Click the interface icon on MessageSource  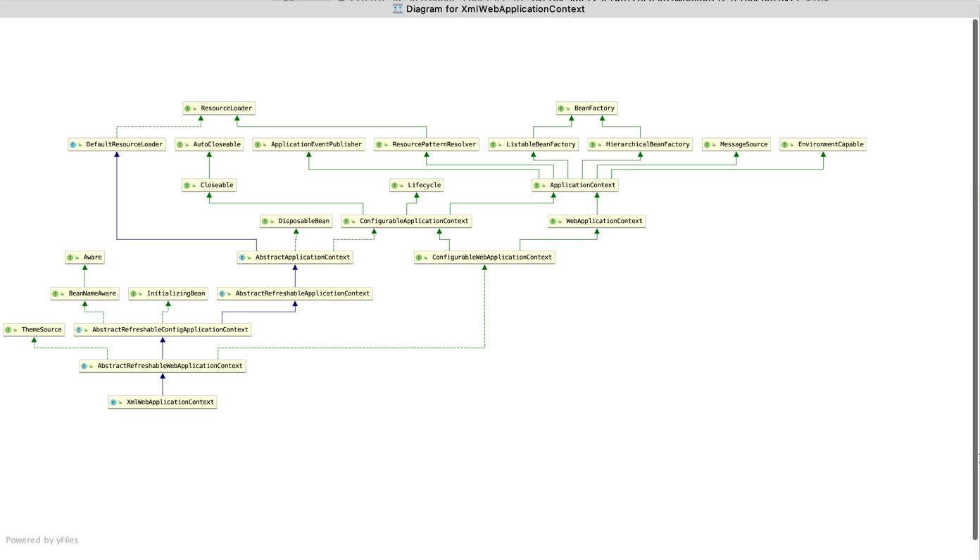click(x=707, y=145)
